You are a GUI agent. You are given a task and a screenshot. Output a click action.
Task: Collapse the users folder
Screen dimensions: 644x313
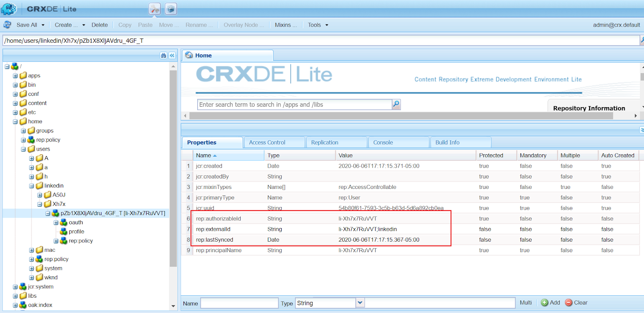tap(23, 149)
